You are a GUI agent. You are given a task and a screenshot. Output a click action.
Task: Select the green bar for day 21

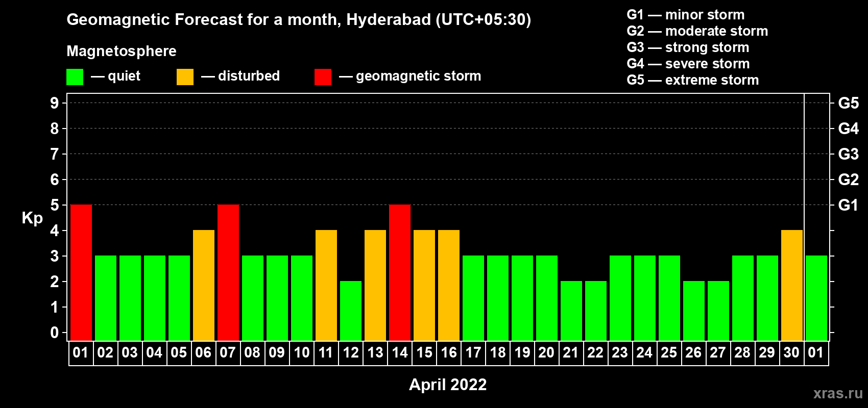[571, 311]
